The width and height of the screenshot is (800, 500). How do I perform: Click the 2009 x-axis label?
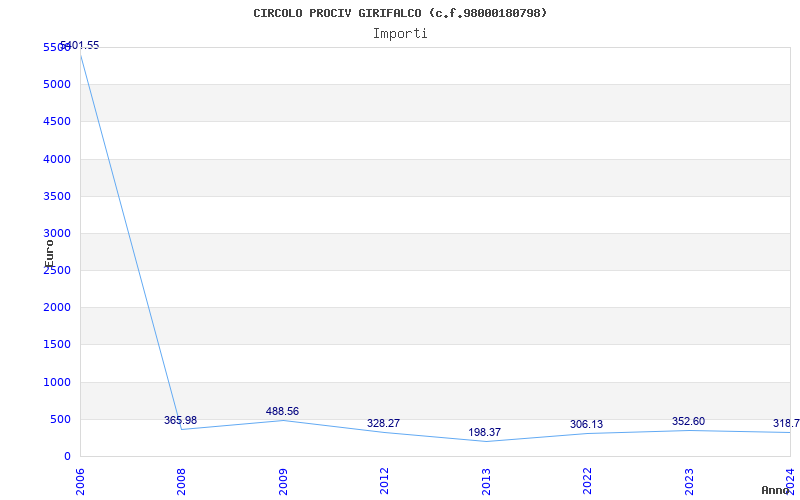click(283, 482)
